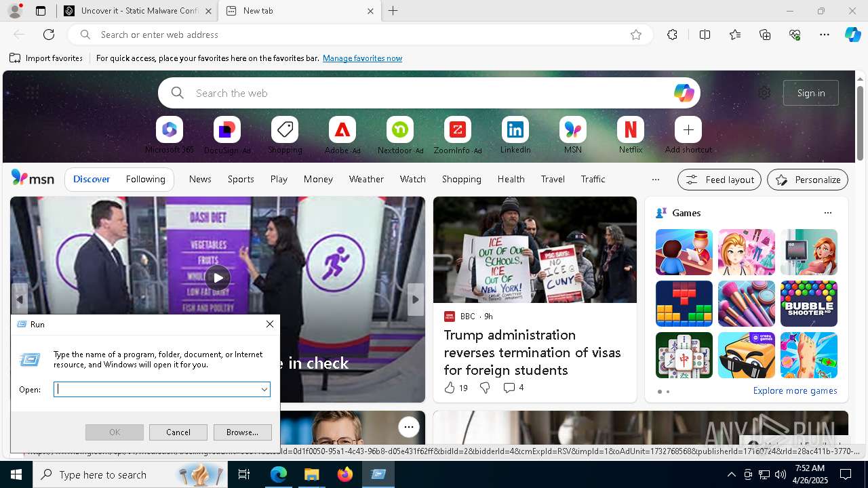Open the ZoomInfo shortcut
The height and width of the screenshot is (488, 868).
[x=458, y=135]
